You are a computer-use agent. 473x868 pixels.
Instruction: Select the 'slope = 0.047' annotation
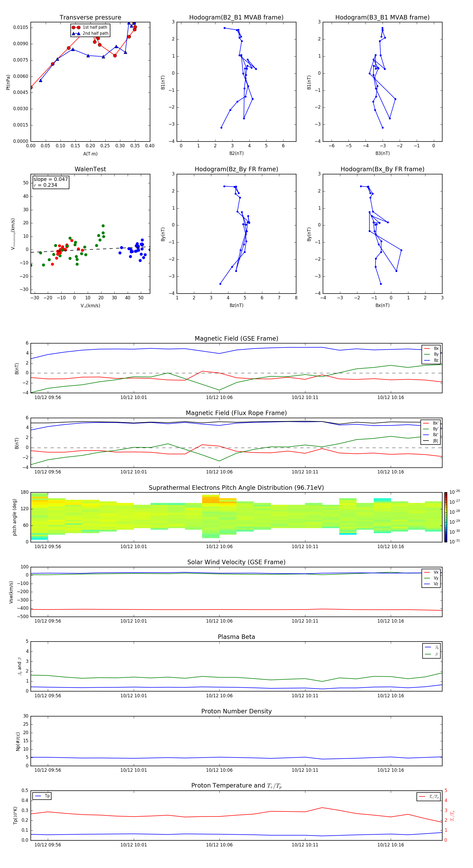(50, 179)
